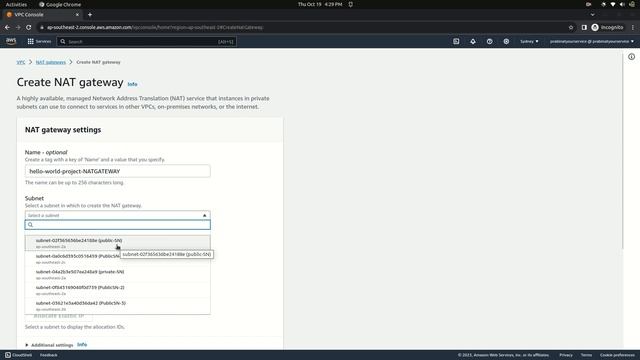
Task: Open the Activities overview
Action: pyautogui.click(x=16, y=4)
